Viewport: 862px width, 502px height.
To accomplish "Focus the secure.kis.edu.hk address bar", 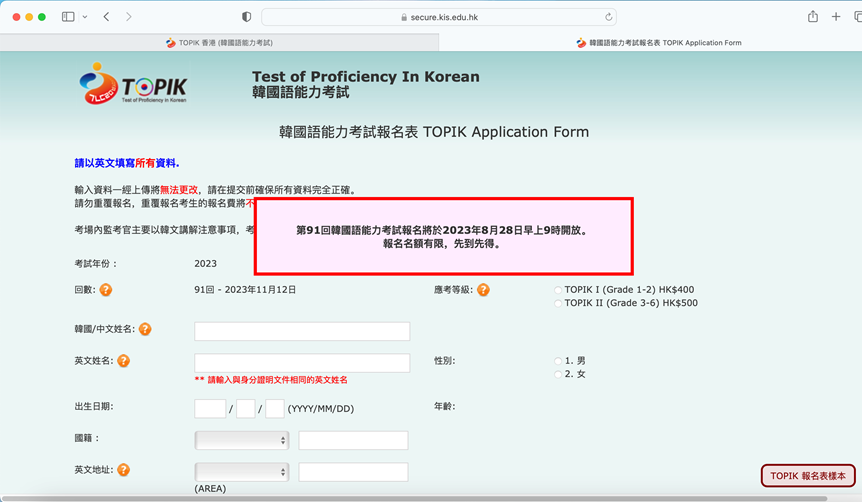I will (x=439, y=17).
